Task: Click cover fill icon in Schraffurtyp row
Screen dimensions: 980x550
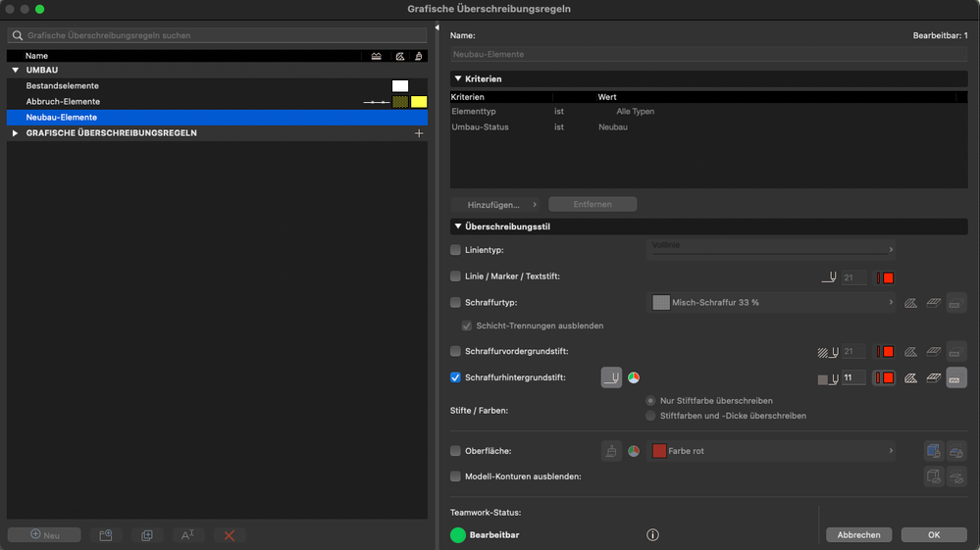Action: pyautogui.click(x=933, y=303)
